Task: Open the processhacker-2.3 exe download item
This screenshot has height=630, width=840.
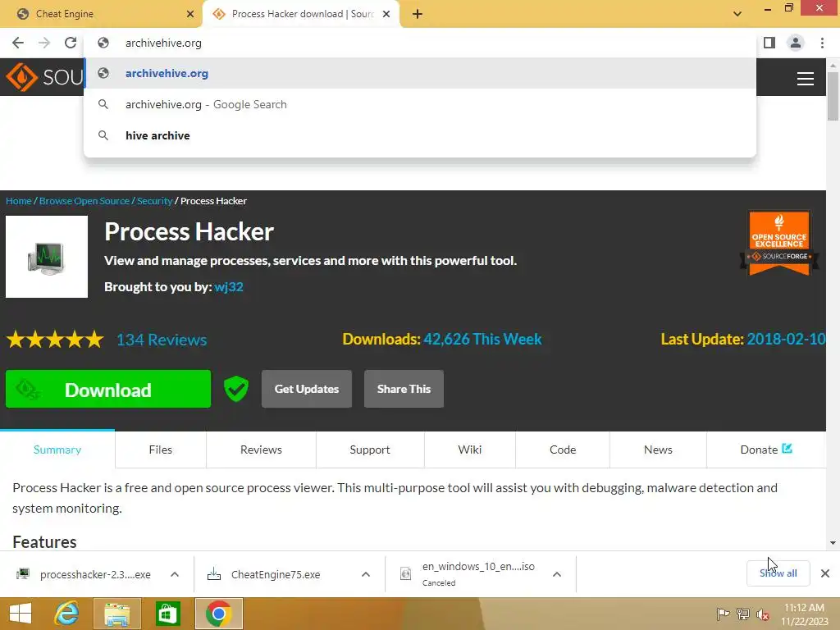Action: (85, 574)
